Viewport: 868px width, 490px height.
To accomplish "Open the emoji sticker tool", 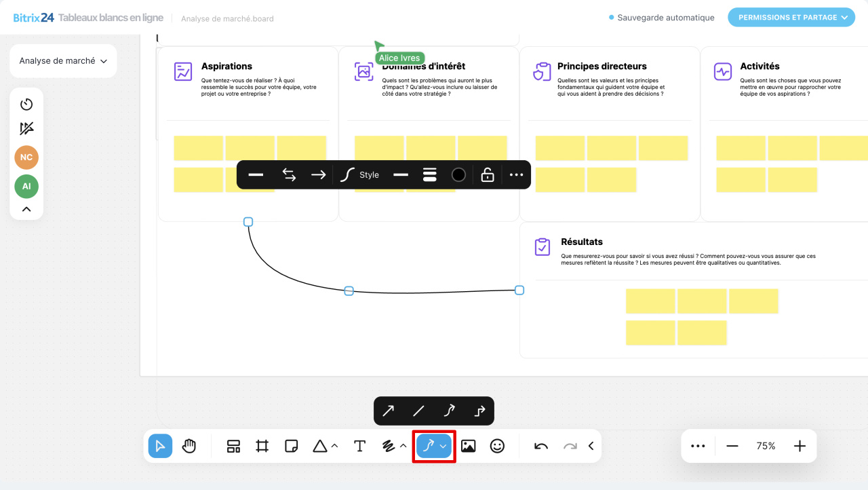I will [497, 446].
